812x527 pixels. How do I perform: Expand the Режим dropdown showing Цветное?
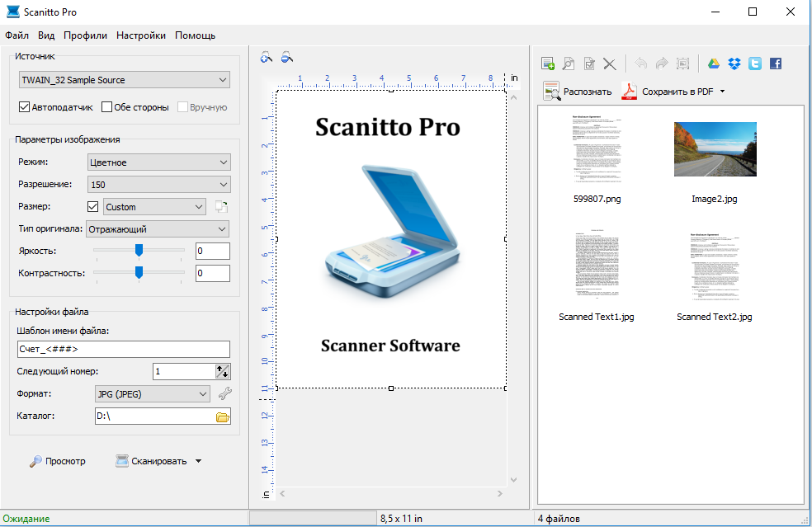pyautogui.click(x=158, y=162)
